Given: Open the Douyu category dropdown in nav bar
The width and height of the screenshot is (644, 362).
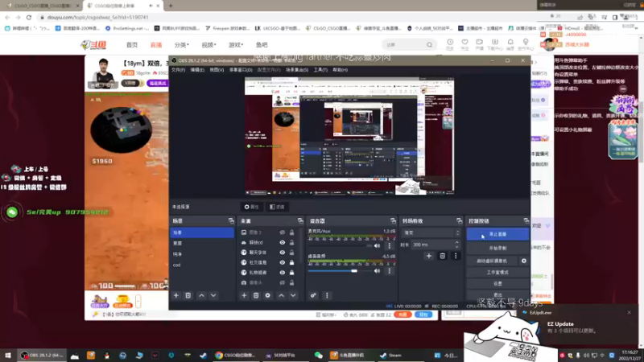Looking at the screenshot, I should click(x=182, y=45).
